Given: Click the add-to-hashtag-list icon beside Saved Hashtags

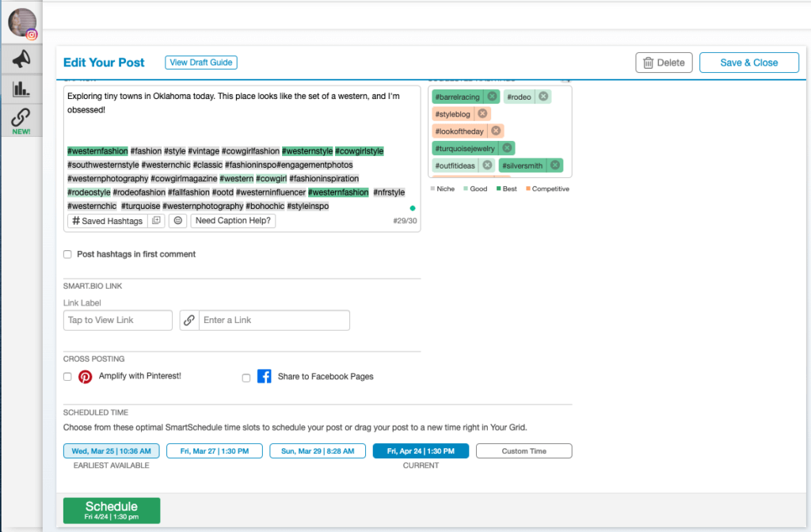Looking at the screenshot, I should pos(156,221).
